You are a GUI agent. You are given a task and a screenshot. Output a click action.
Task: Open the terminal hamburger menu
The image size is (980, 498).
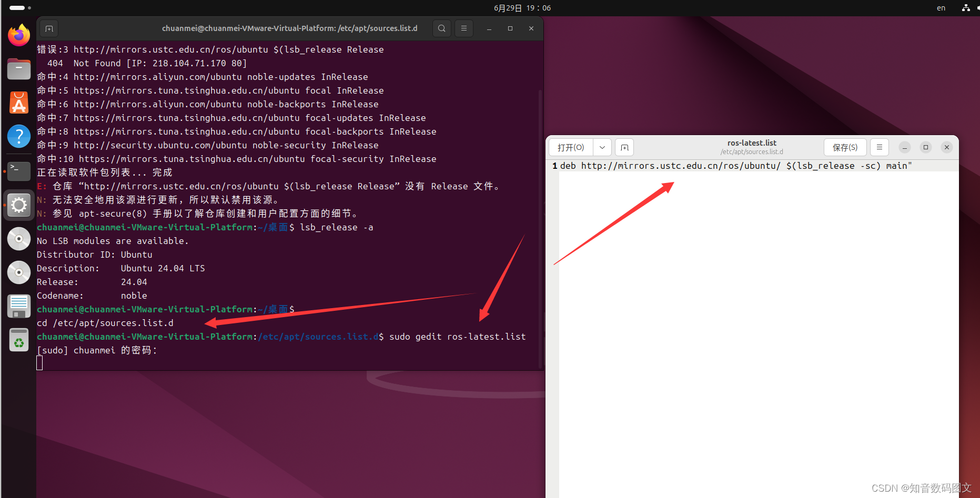coord(463,28)
